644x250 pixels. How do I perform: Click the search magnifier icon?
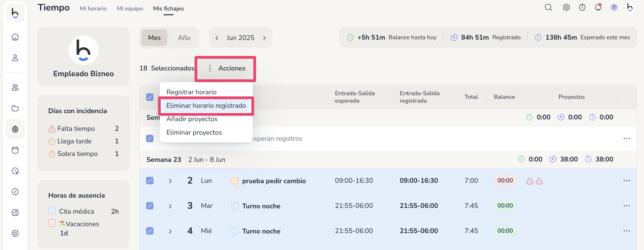[x=548, y=7]
